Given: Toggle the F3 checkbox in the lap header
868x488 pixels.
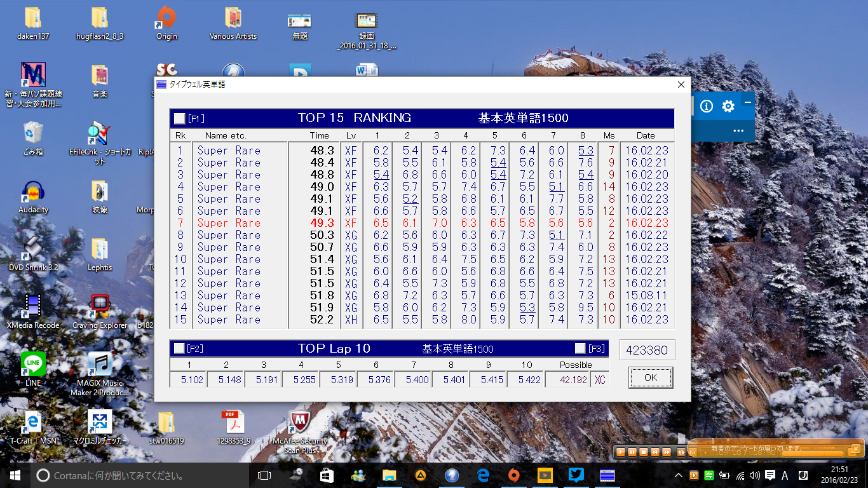Looking at the screenshot, I should coord(580,348).
